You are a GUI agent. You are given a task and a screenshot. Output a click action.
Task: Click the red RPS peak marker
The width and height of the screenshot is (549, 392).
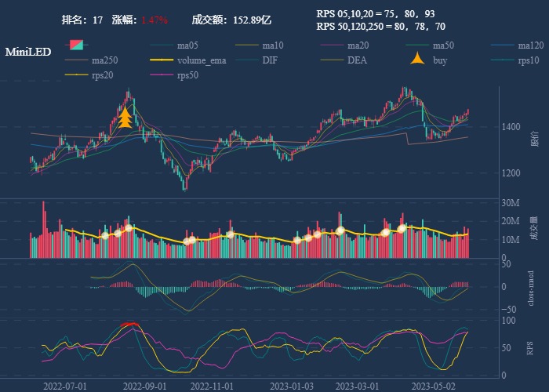coord(130,325)
